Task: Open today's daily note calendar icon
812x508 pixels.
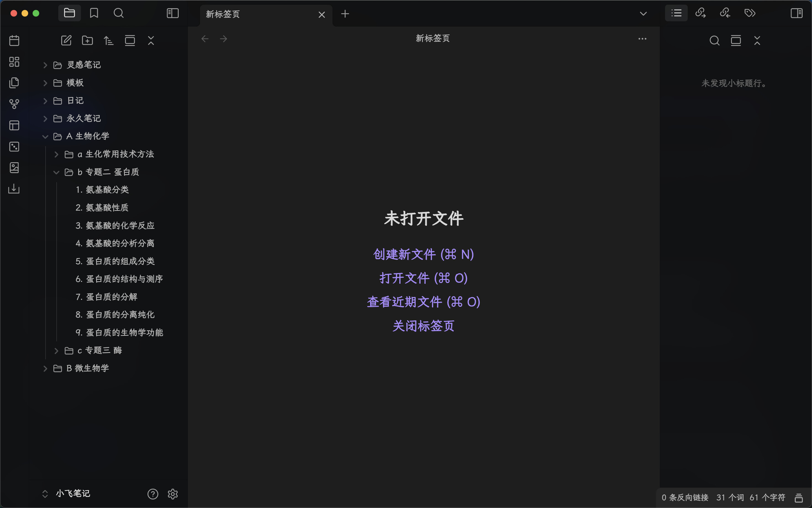Action: pos(14,41)
